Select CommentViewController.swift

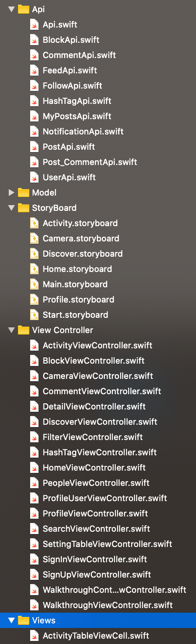click(x=102, y=391)
